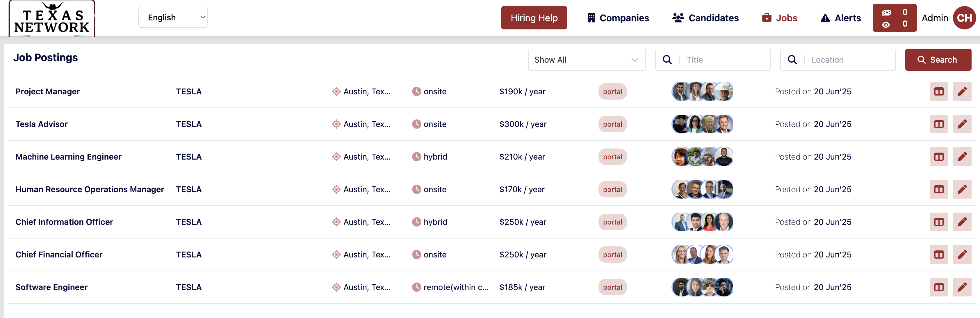Click hybrid text in Machine Learning Engineer row

435,156
